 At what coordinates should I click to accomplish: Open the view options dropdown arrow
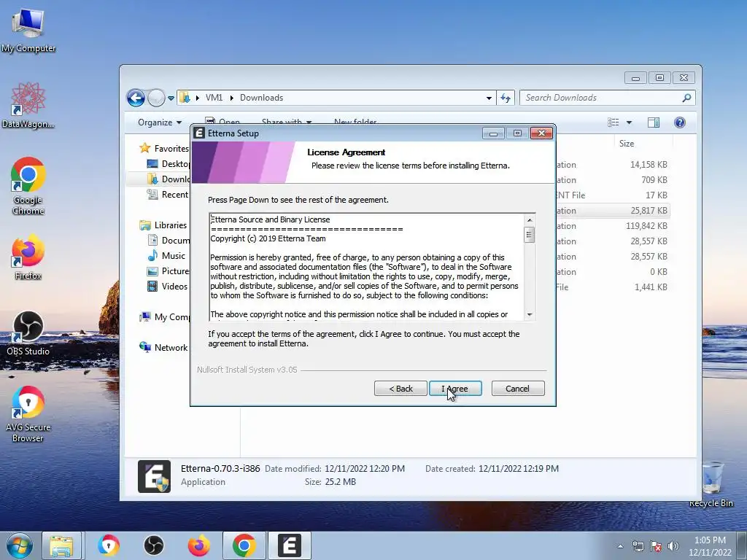[x=629, y=122]
